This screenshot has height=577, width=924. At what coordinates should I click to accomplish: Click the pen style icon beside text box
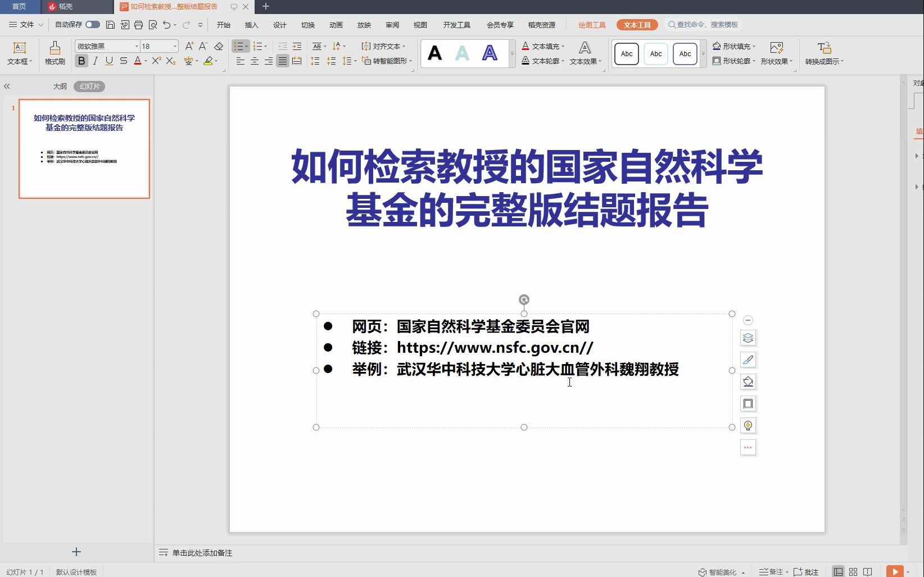[748, 360]
